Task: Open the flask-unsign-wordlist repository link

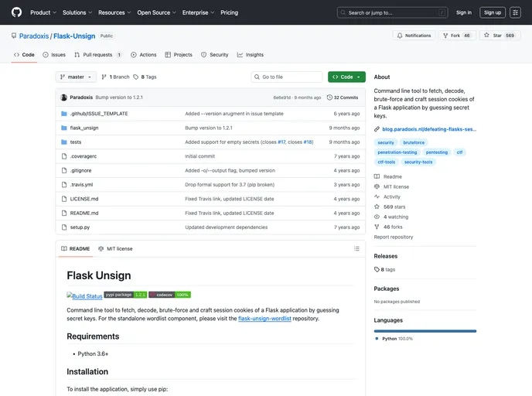Action: [264, 319]
